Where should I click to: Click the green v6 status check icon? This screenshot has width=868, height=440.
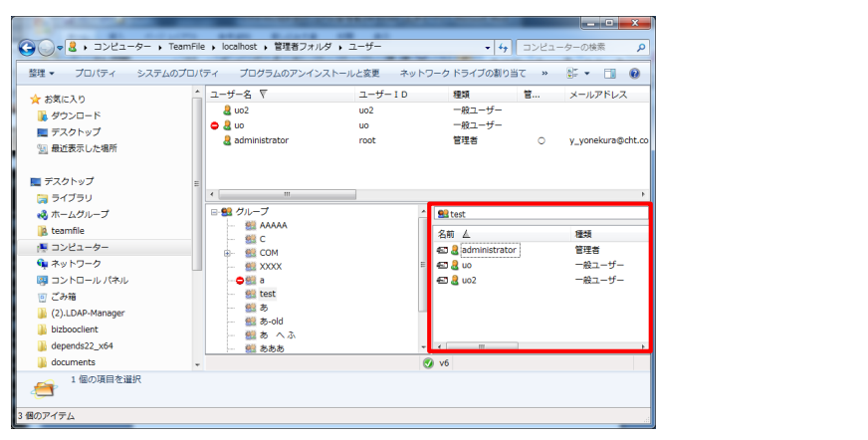(428, 363)
